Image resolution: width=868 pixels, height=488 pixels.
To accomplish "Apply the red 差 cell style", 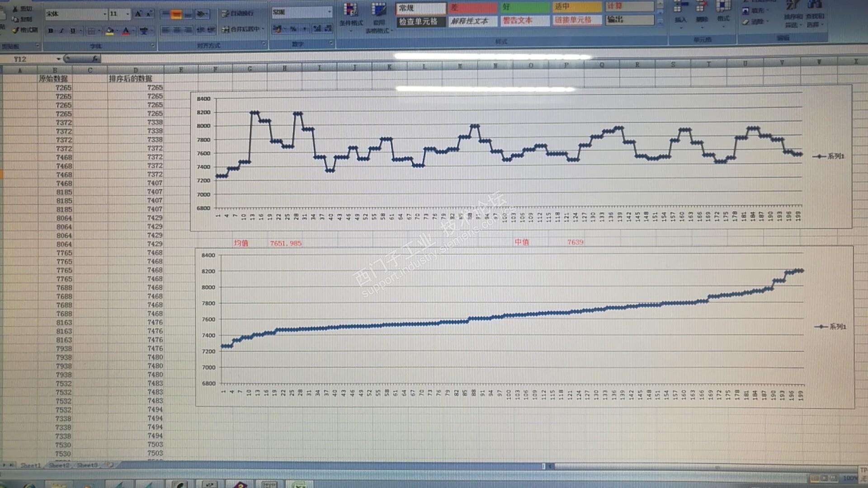I will (473, 8).
